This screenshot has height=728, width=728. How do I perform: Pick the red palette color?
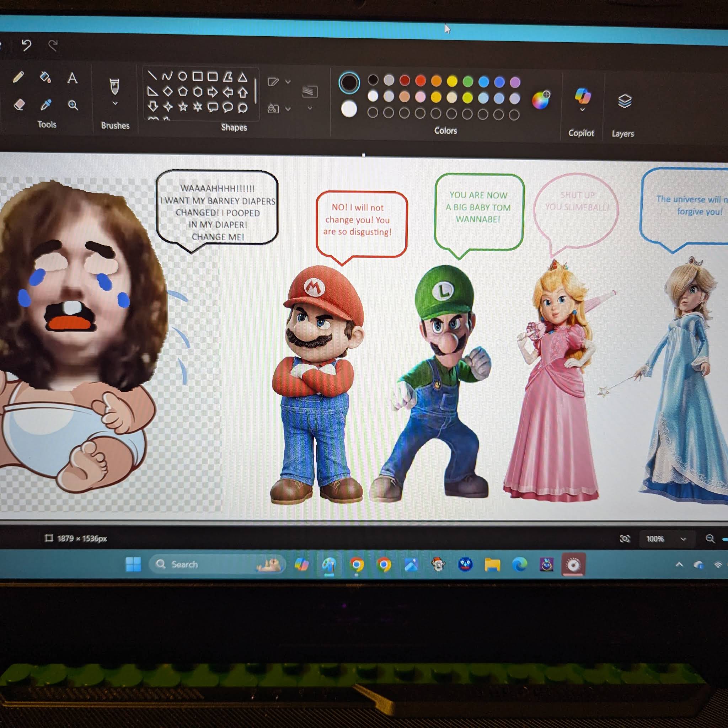(421, 80)
